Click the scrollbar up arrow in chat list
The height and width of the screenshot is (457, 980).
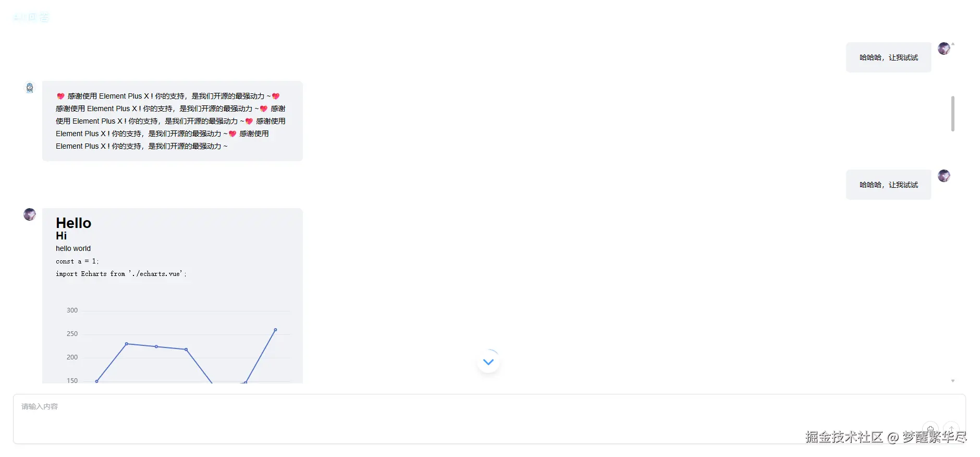click(x=953, y=44)
